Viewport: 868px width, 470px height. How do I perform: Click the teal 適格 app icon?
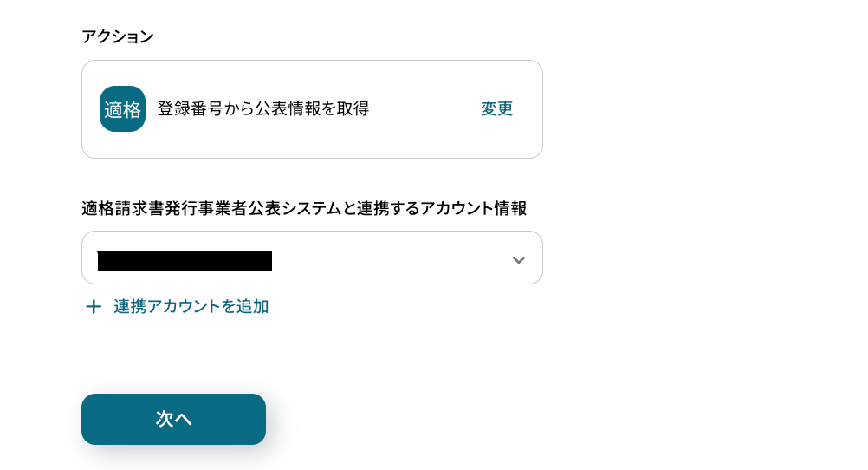(x=122, y=109)
